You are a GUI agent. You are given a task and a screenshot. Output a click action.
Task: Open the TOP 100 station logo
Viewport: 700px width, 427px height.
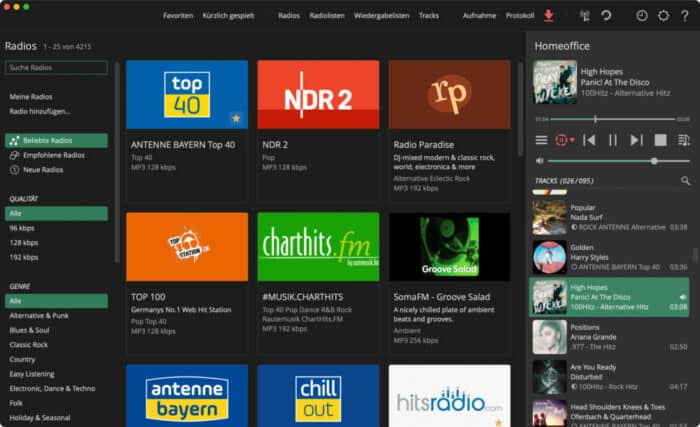pyautogui.click(x=187, y=247)
